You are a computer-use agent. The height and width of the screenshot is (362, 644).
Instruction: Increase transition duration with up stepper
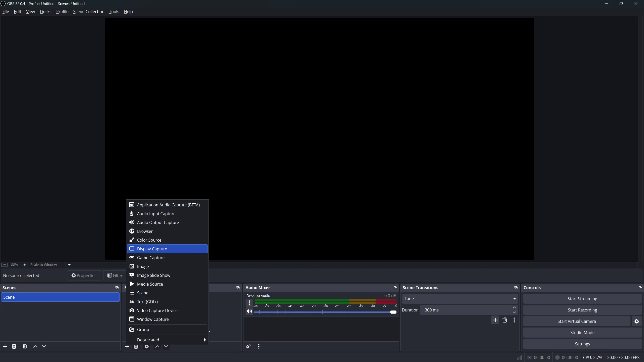click(x=514, y=307)
